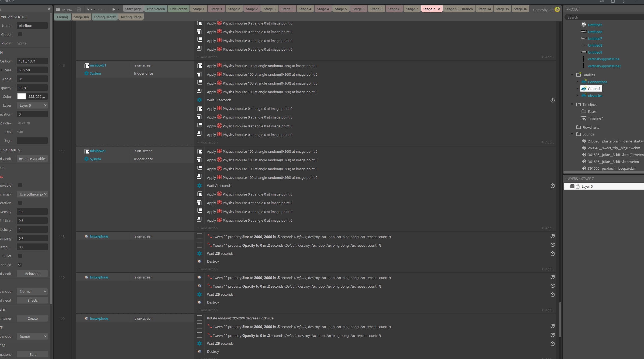The height and width of the screenshot is (359, 644).
Task: Click the Effects edit button
Action: pyautogui.click(x=32, y=300)
